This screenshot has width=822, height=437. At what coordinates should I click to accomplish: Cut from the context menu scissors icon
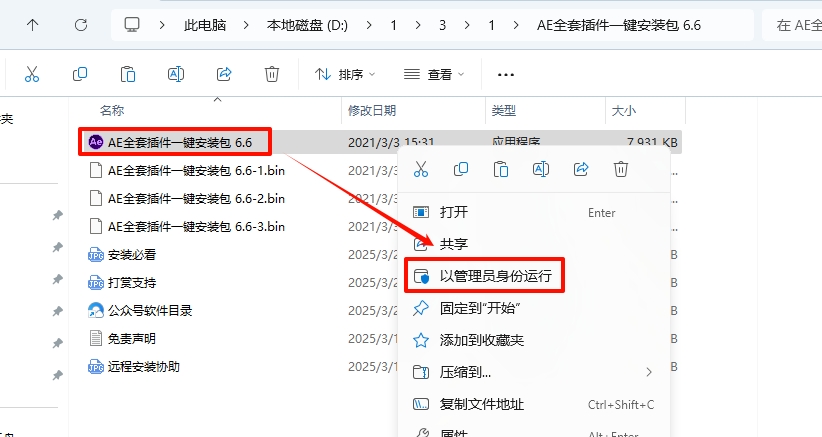point(421,169)
